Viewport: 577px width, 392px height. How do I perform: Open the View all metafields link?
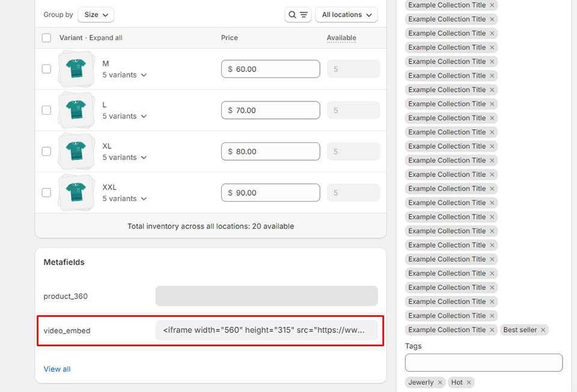click(x=57, y=369)
